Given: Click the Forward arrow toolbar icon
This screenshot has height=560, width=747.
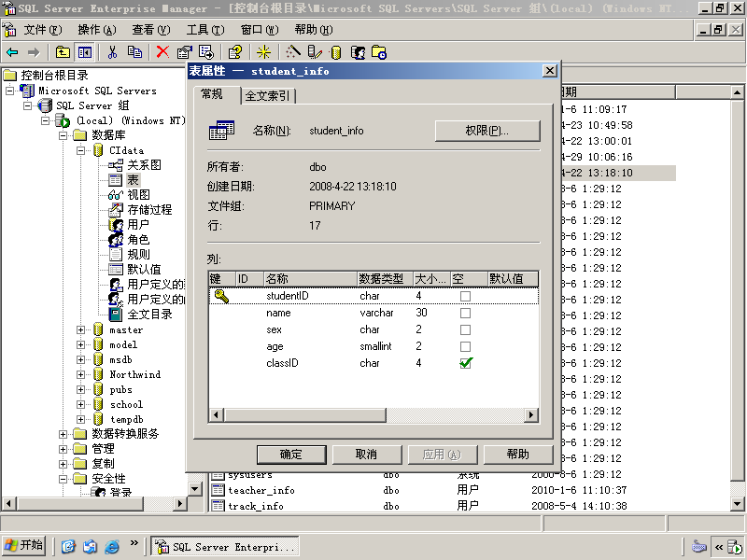Looking at the screenshot, I should tap(34, 52).
